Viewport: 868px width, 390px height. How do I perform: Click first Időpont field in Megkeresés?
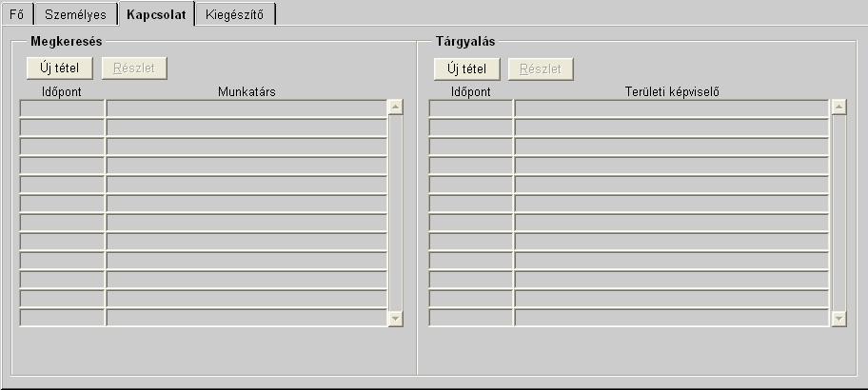(62, 108)
